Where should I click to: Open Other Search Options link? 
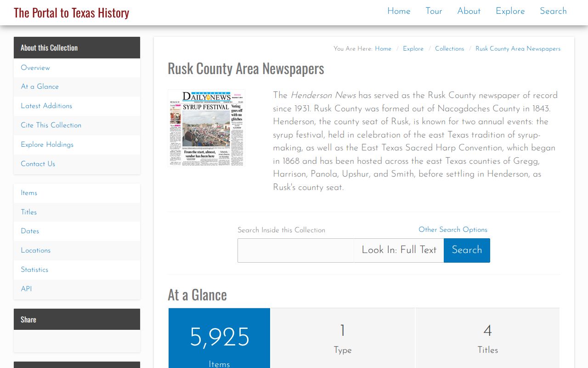tap(452, 230)
